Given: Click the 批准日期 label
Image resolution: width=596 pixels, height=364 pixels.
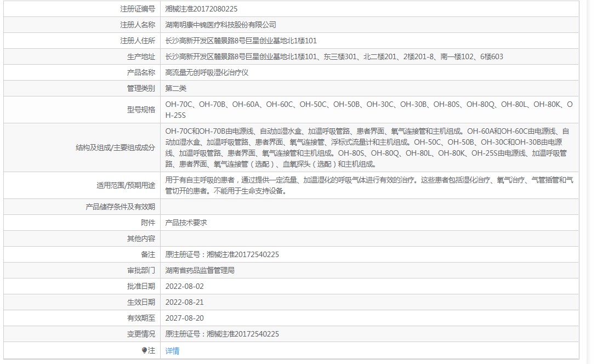Looking at the screenshot, I should point(141,286).
